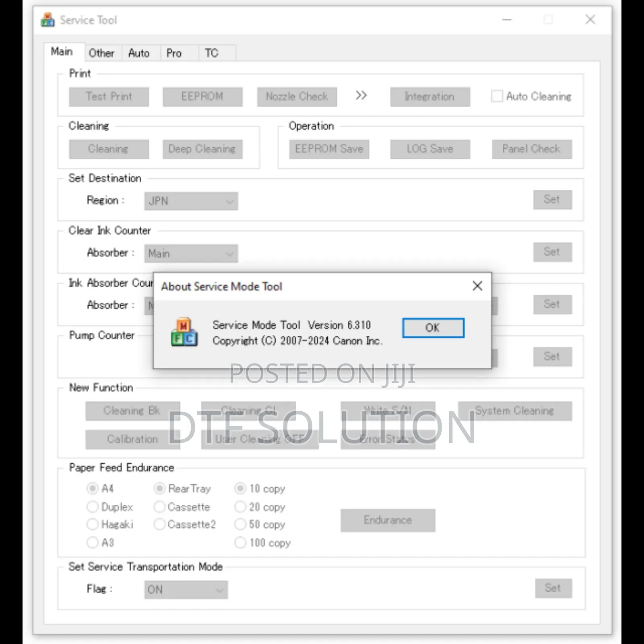Choose RearTray as paper source
Image resolution: width=644 pixels, height=644 pixels.
[159, 488]
